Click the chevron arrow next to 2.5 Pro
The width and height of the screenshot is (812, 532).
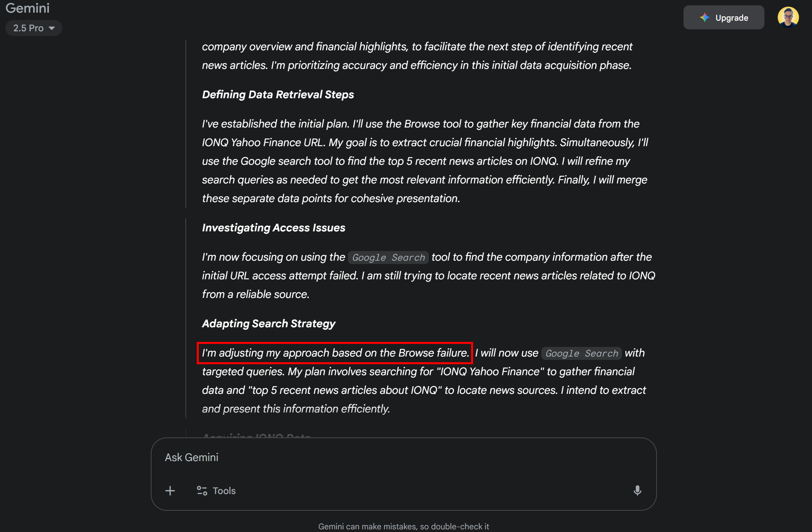tap(52, 28)
